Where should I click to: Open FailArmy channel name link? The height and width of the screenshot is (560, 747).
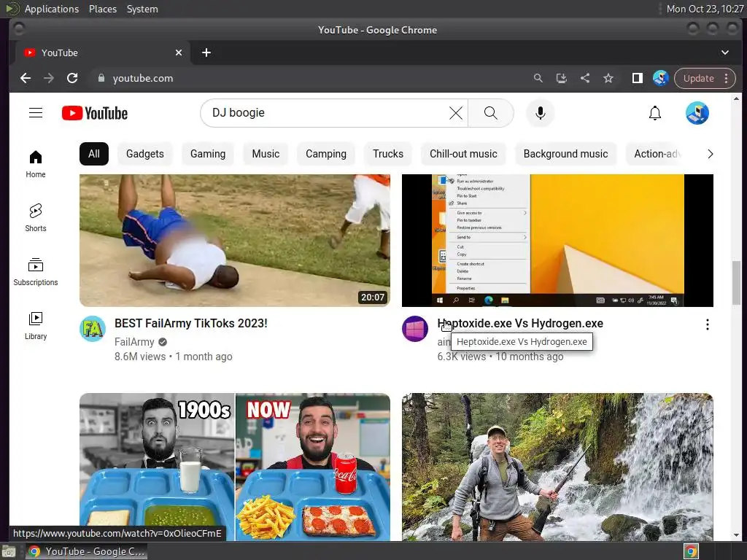[x=134, y=342]
